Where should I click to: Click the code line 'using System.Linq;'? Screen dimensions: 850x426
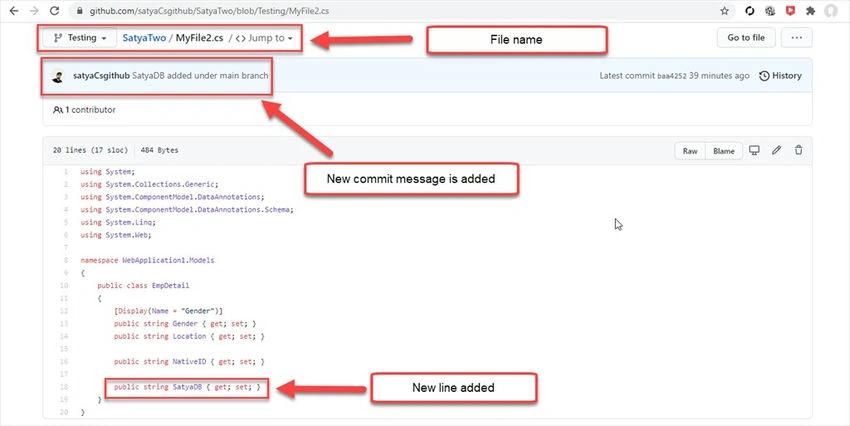(118, 222)
